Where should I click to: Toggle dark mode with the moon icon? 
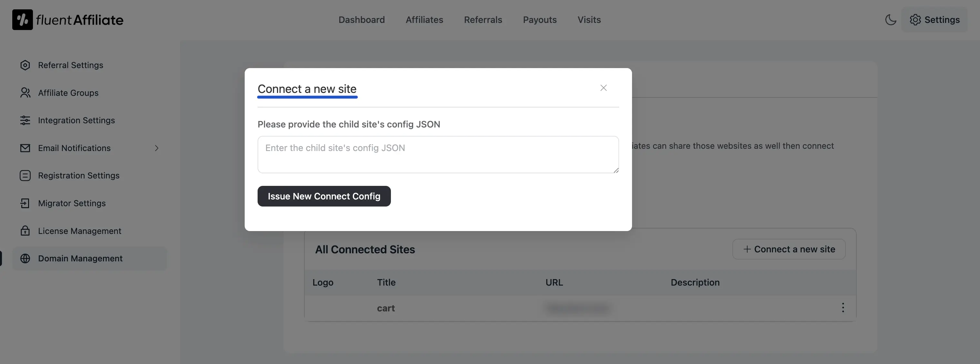[x=891, y=20]
